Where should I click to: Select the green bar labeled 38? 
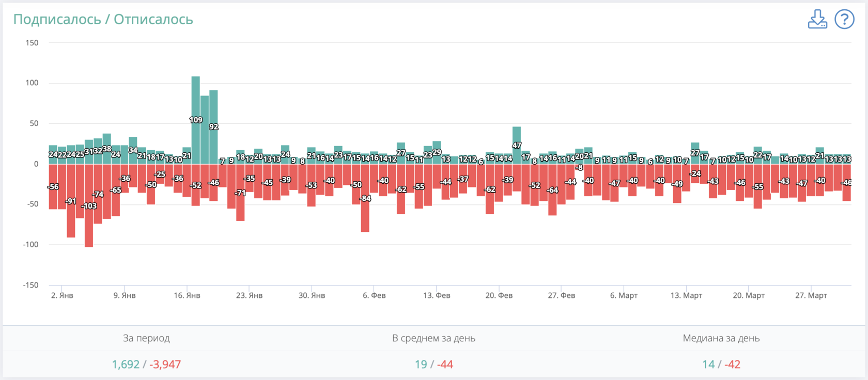107,149
